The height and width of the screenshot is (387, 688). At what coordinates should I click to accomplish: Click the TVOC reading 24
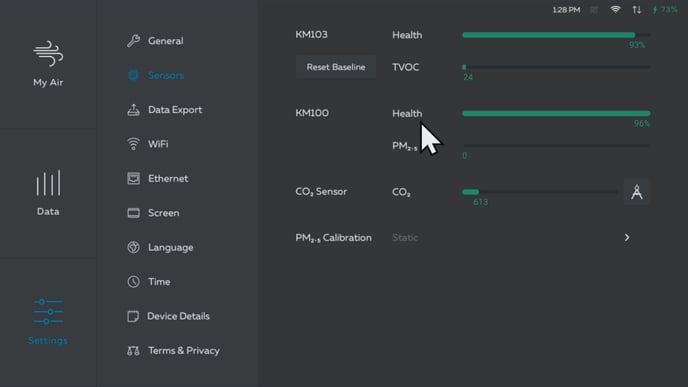(468, 77)
